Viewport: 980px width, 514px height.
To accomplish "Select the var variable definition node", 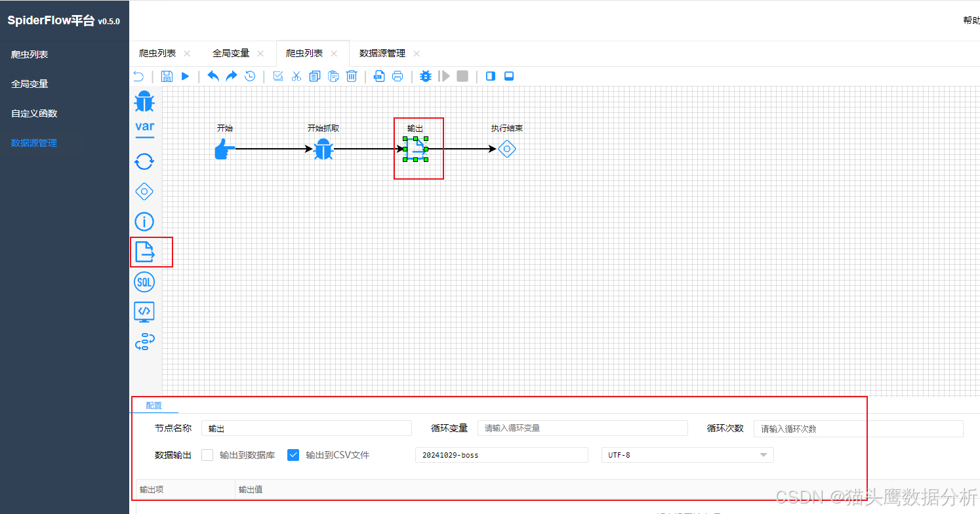I will pos(144,127).
